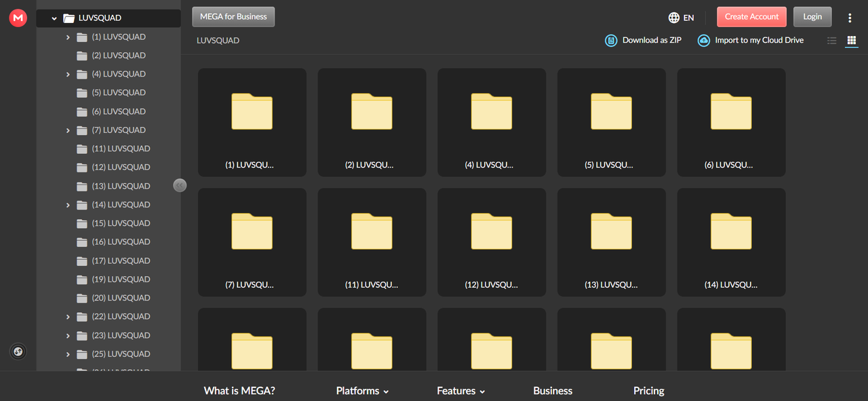
Task: Select (14) LUVSQUAD label in tree
Action: point(121,205)
